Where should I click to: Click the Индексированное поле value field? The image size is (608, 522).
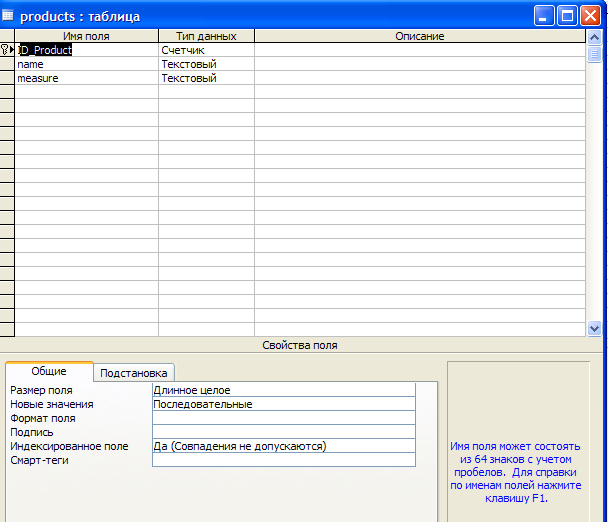(284, 446)
